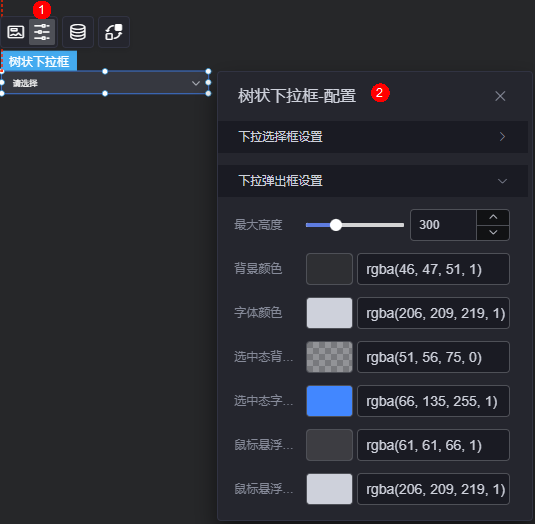The width and height of the screenshot is (535, 524).
Task: Select the configuration sliders icon
Action: (x=42, y=32)
